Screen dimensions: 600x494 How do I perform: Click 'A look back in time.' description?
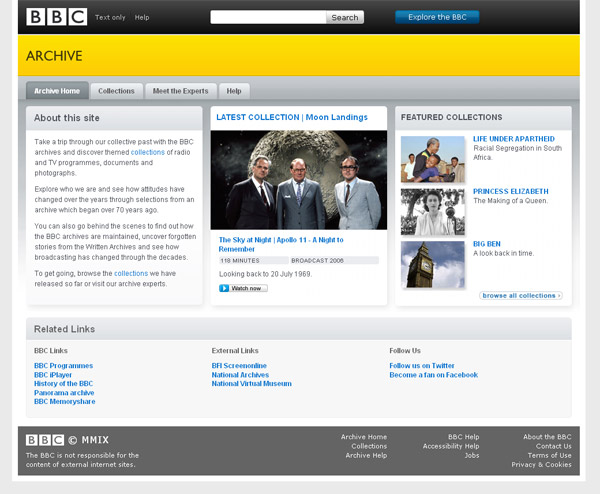[x=504, y=253]
